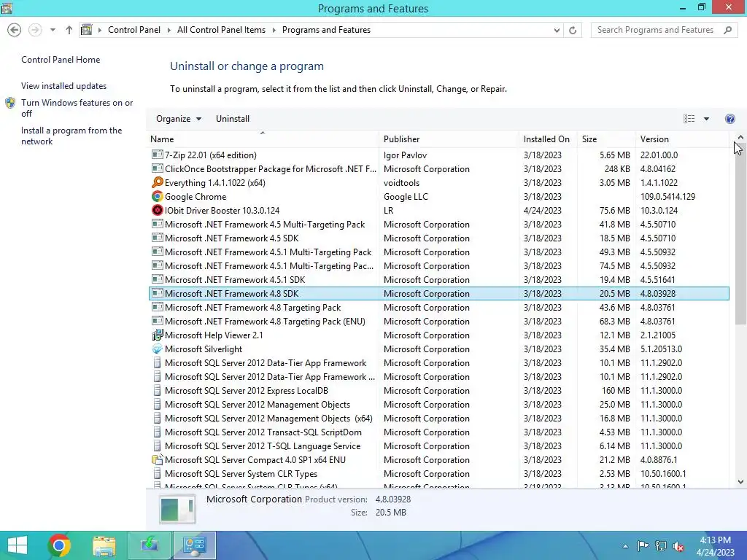Select Microsoft SQL Server 2012 Transact-SQL ScriptDom
This screenshot has height=560, width=747.
pos(438,432)
